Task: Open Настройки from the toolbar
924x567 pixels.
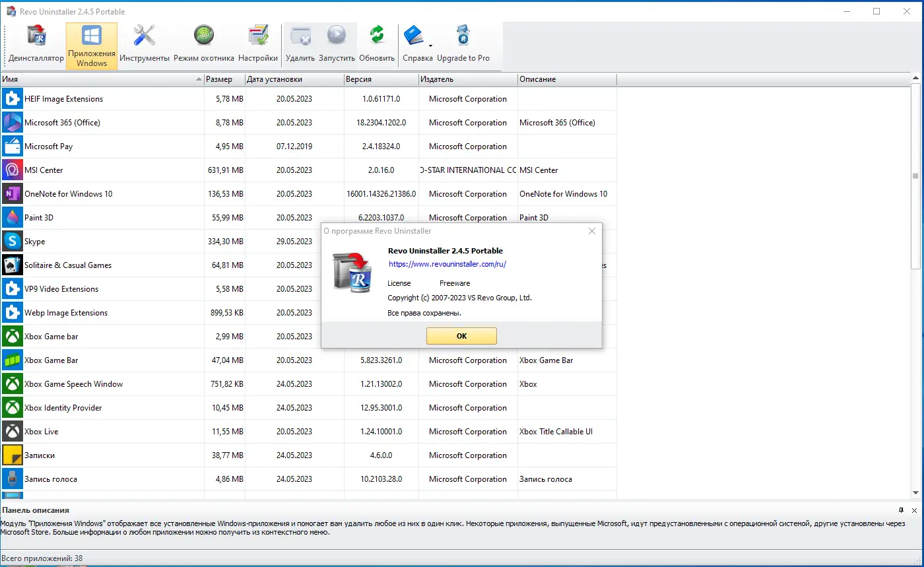Action: click(258, 46)
